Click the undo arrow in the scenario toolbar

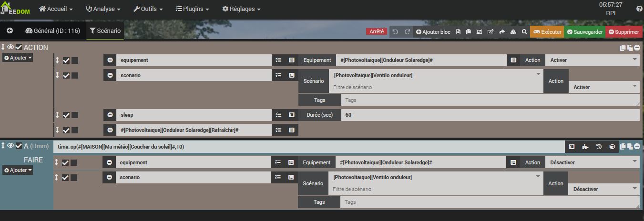(395, 32)
